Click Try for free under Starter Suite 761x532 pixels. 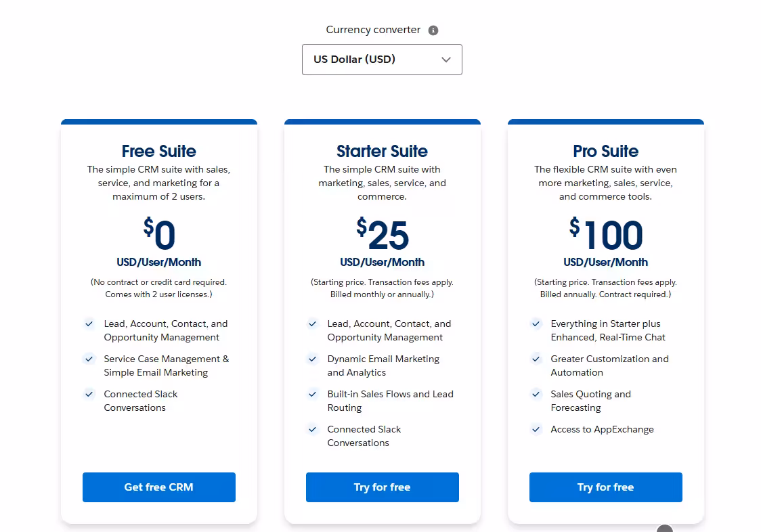tap(382, 487)
